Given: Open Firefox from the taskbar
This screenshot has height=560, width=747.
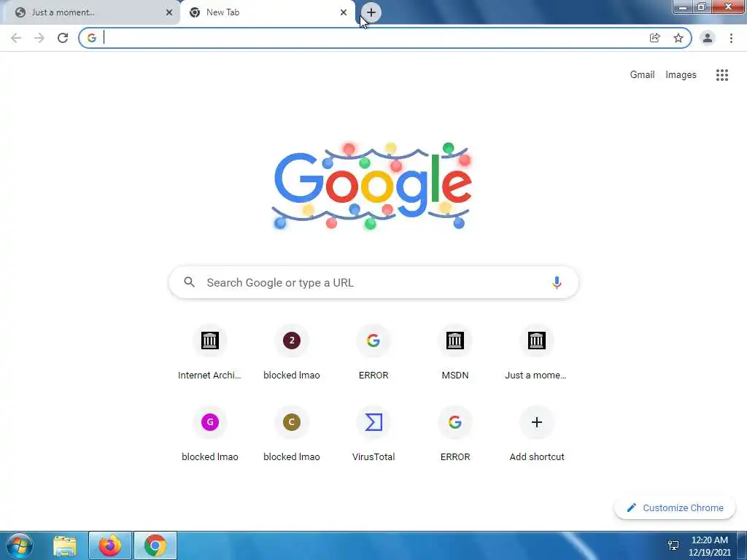Looking at the screenshot, I should (110, 545).
